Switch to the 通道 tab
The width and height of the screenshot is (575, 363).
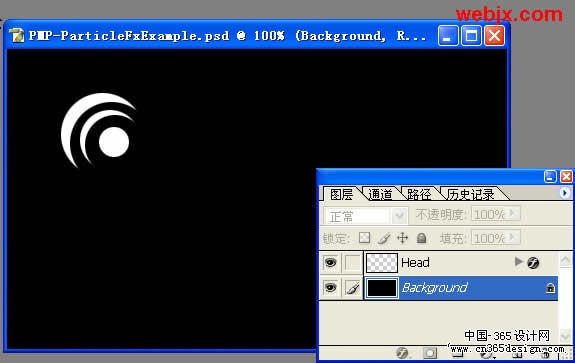[x=380, y=194]
